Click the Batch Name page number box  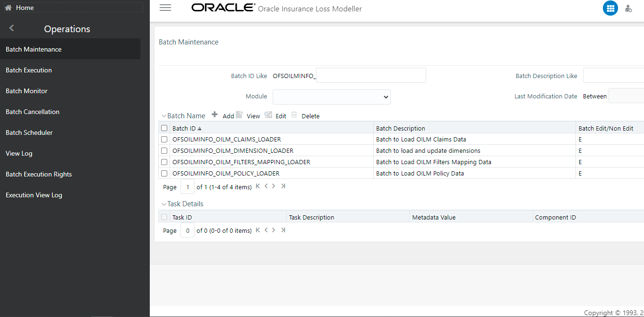click(188, 186)
